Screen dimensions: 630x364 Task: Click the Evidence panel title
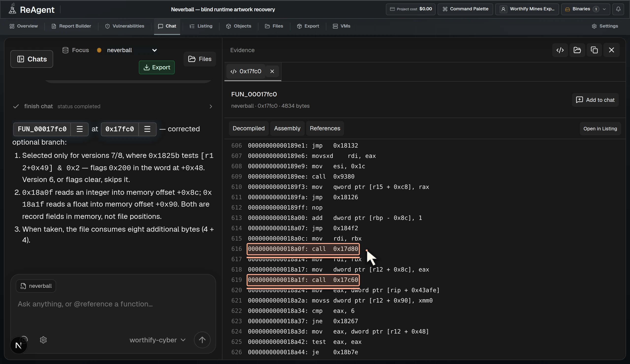point(242,50)
